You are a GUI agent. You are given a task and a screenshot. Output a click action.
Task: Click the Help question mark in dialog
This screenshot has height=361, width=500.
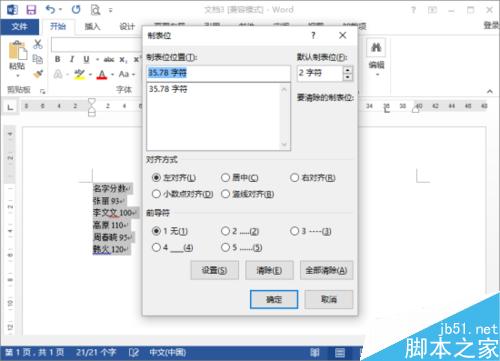[313, 35]
